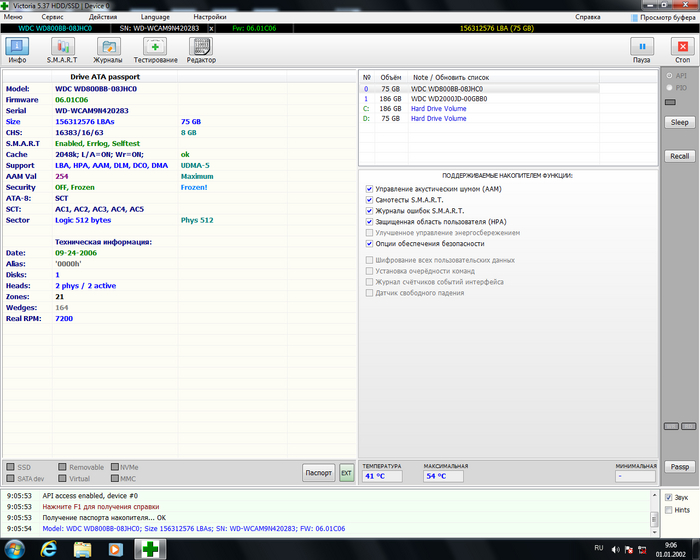This screenshot has height=560, width=700.
Task: Select the PIO radio button
Action: [x=669, y=88]
